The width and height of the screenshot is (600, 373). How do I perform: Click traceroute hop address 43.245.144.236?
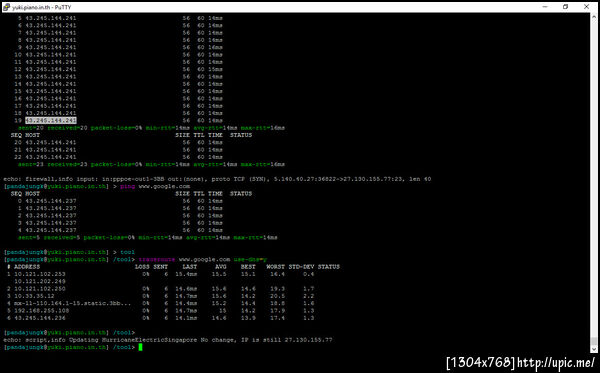tap(40, 318)
